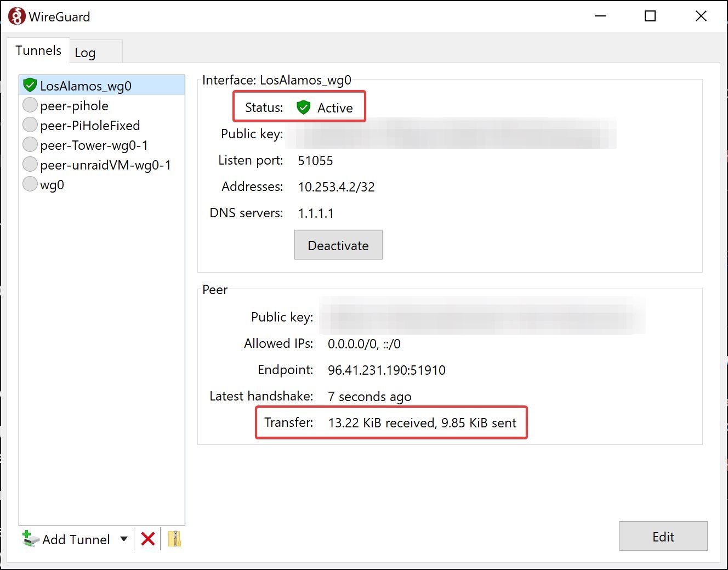Select the LosAlamos_wg0 tunnel name
Screen dimensions: 728x570
[86, 86]
